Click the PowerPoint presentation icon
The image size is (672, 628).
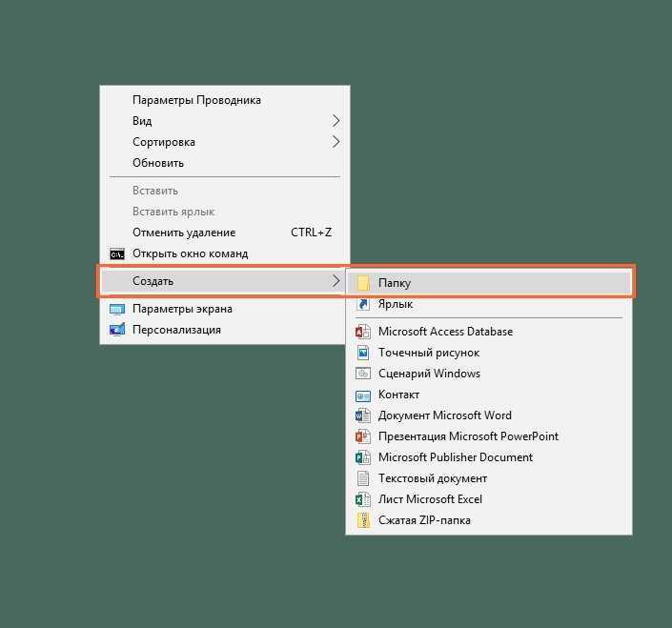click(363, 436)
